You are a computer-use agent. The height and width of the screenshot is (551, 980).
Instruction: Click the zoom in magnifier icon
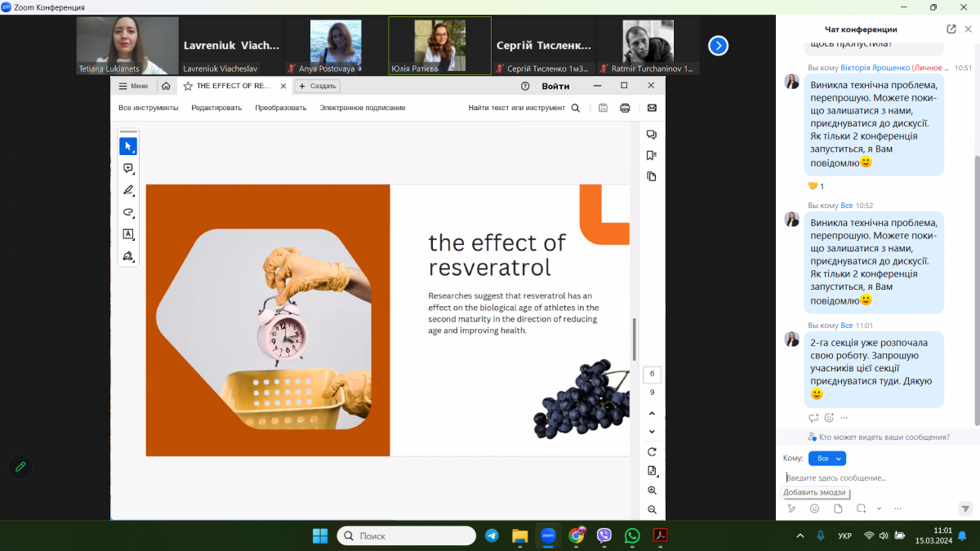(x=652, y=491)
